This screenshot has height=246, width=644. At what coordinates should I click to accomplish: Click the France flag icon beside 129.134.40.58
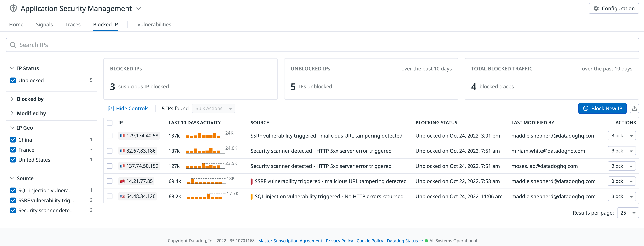pyautogui.click(x=122, y=136)
